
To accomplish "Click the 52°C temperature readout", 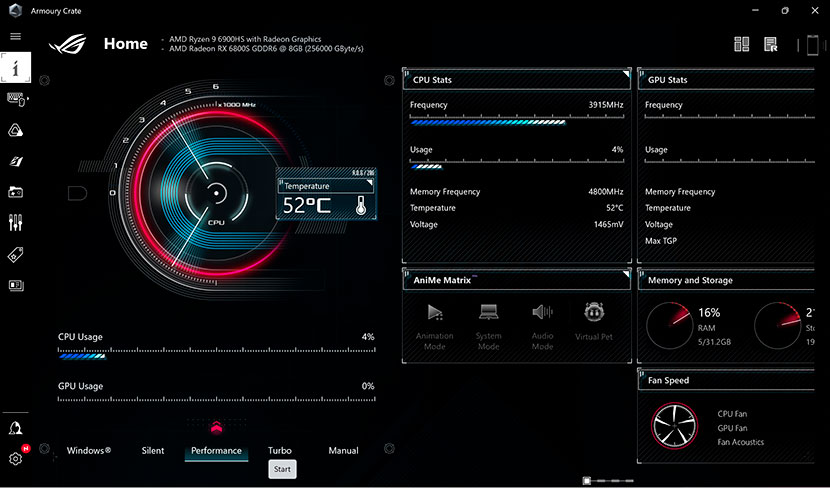I will (307, 205).
